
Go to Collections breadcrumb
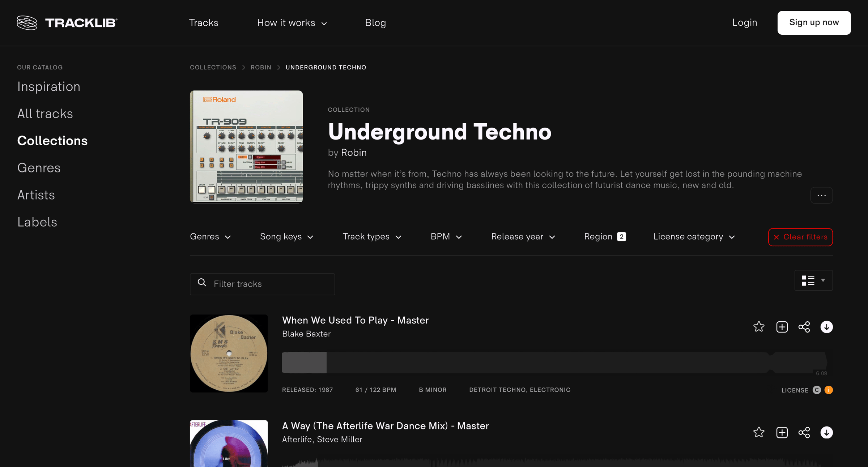tap(213, 67)
